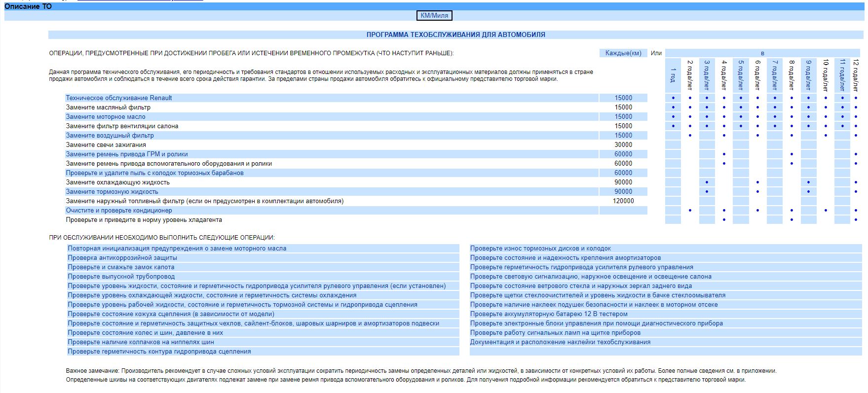Click the КМ/Миля units button
This screenshot has width=868, height=393.
(x=434, y=16)
